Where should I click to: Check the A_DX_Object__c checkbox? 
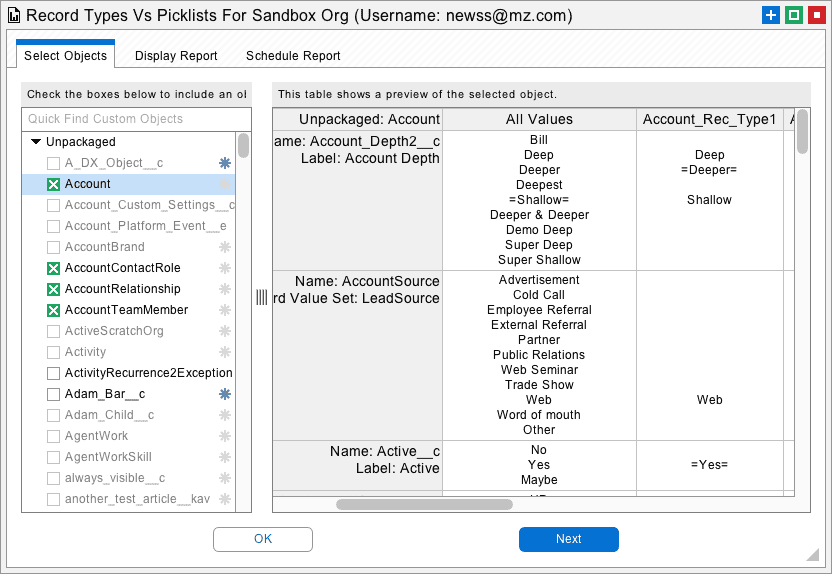coord(53,163)
